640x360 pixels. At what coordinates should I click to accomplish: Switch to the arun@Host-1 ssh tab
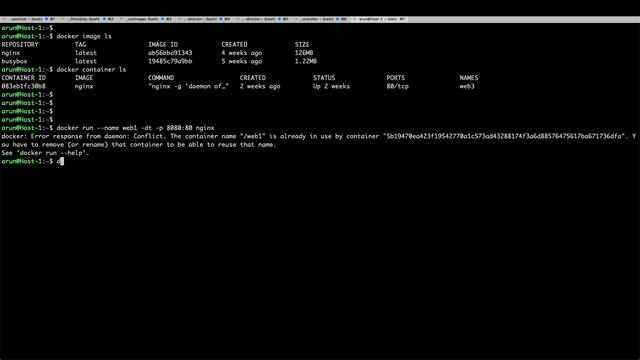point(379,19)
